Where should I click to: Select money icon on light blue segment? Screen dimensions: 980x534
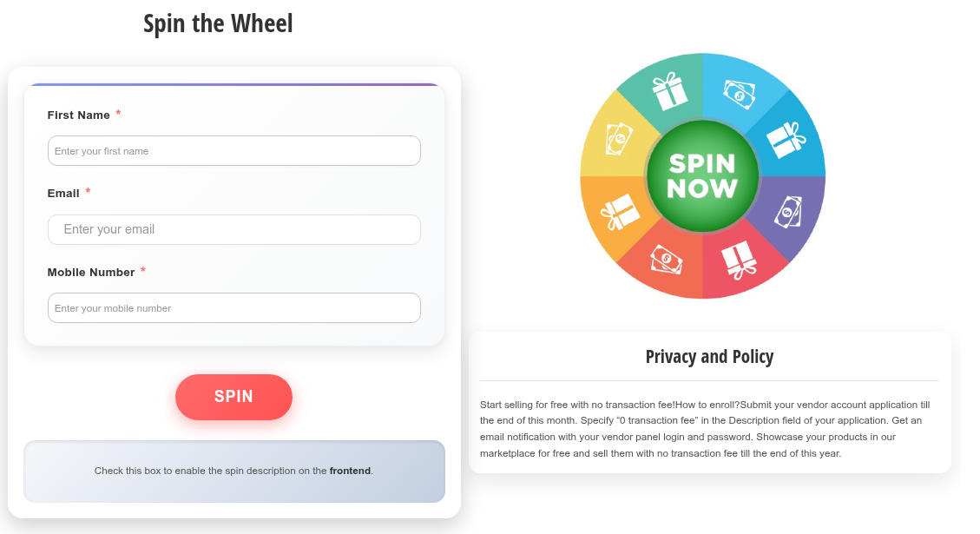[x=740, y=95]
